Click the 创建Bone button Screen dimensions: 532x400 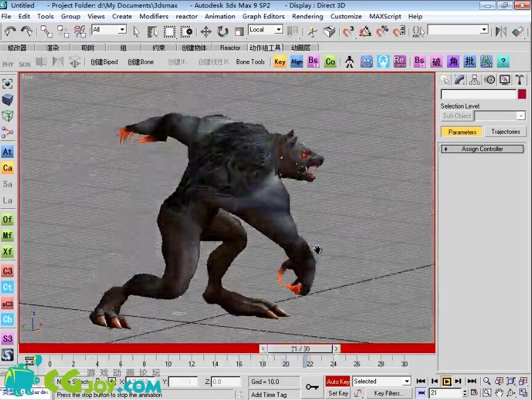tap(141, 62)
